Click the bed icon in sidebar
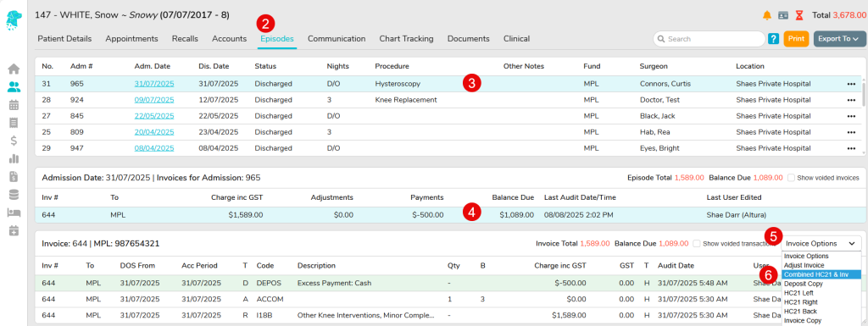Screen dimensions: 868x326 [14, 213]
